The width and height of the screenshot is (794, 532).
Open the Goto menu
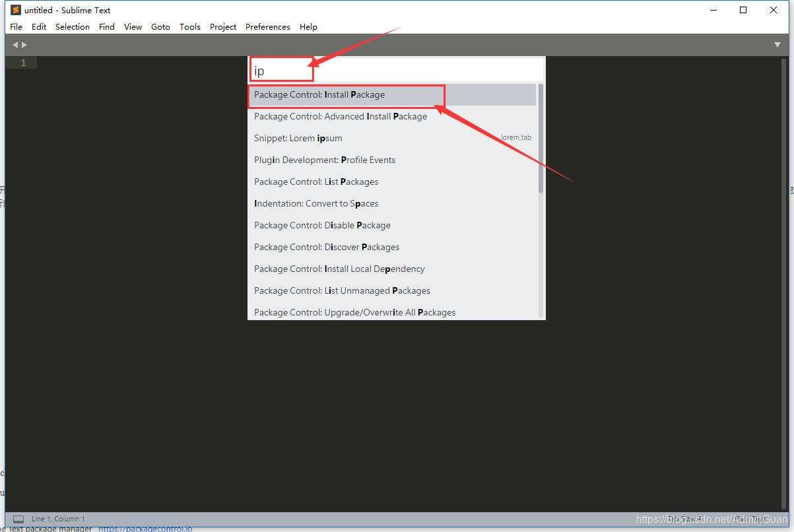tap(160, 26)
